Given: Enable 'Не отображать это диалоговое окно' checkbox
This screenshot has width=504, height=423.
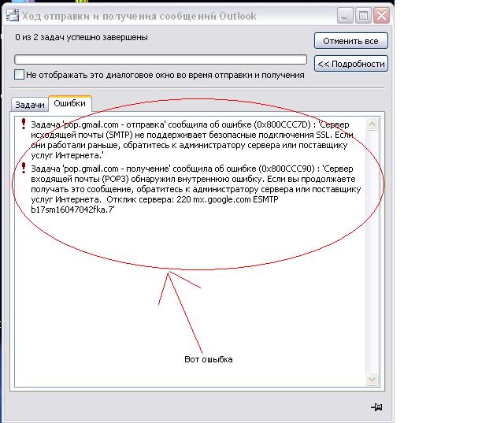Looking at the screenshot, I should click(x=20, y=75).
